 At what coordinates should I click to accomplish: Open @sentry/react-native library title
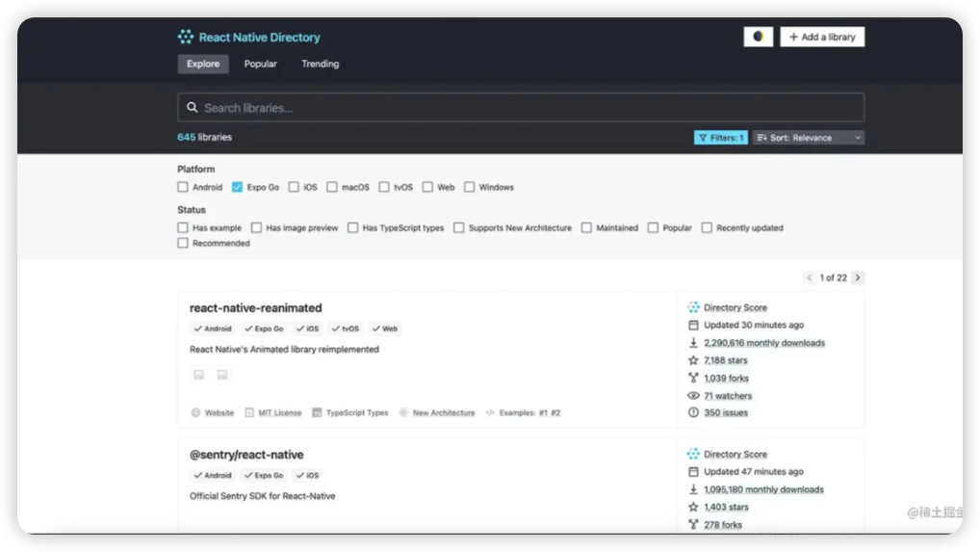[246, 455]
